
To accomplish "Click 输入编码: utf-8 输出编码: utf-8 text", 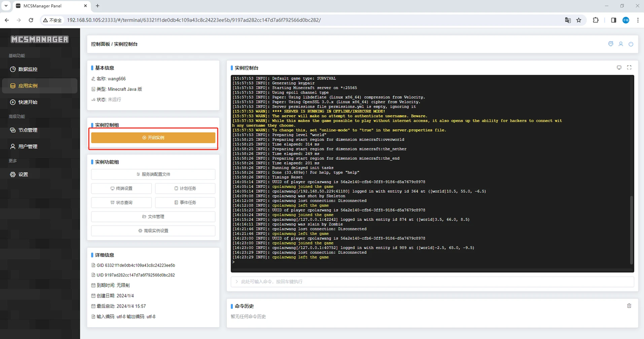I will point(126,317).
